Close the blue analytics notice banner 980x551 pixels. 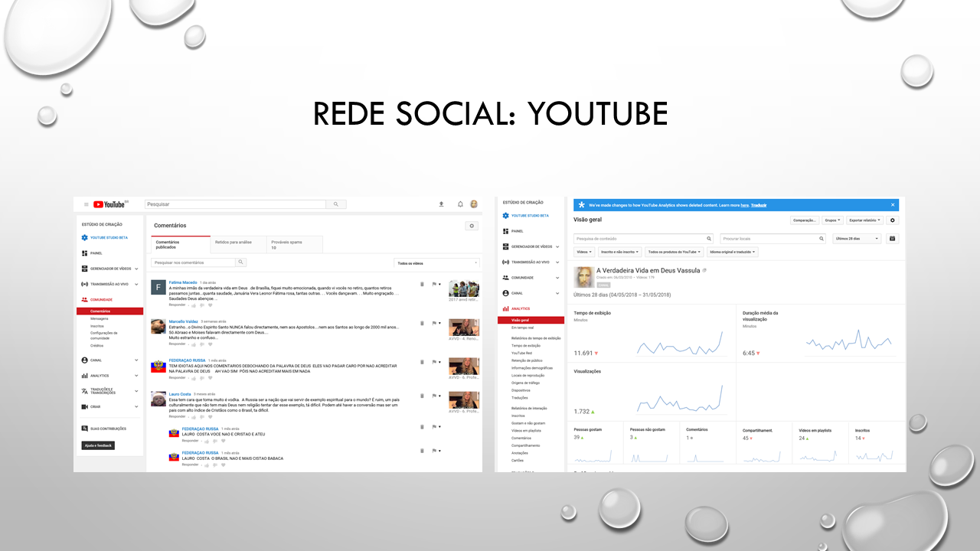(x=892, y=205)
